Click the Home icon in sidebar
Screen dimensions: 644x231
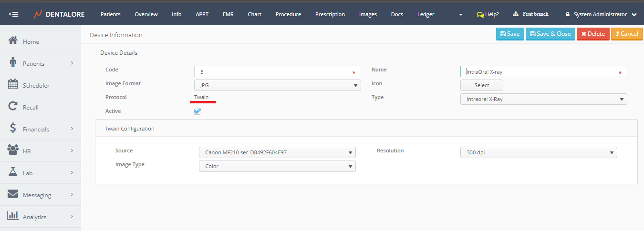tap(13, 41)
